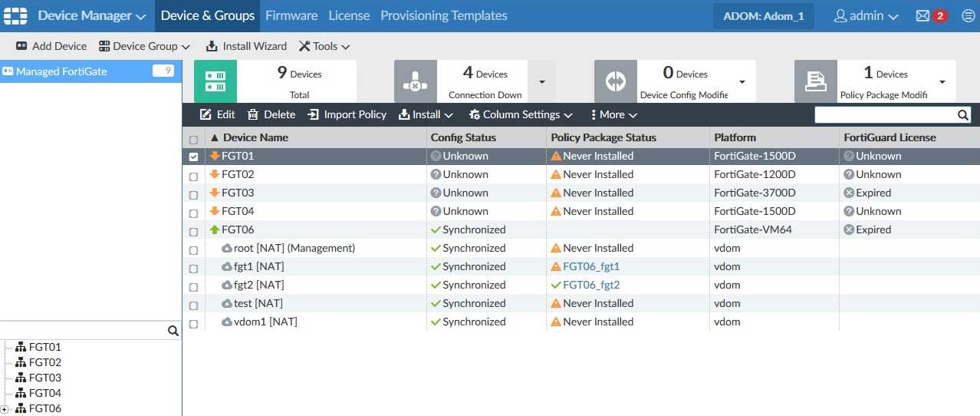
Task: Check the root [NAT] (Management) row checkbox
Action: point(193,250)
